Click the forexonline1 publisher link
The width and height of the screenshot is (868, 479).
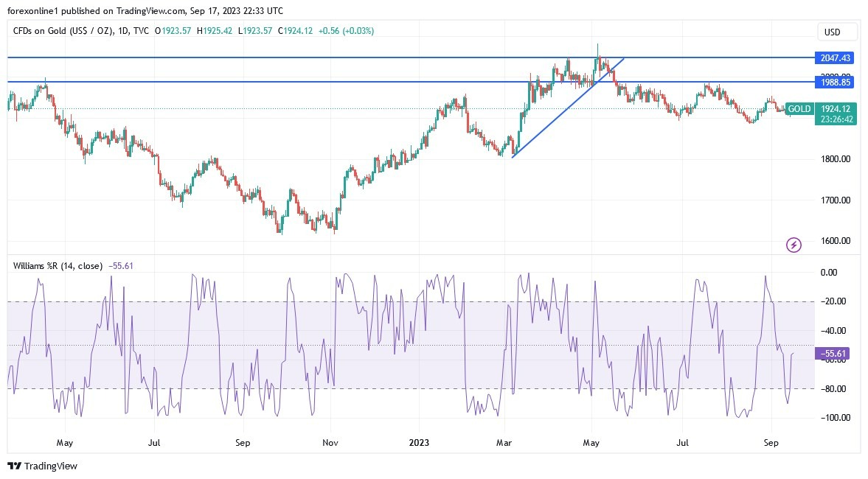(29, 10)
